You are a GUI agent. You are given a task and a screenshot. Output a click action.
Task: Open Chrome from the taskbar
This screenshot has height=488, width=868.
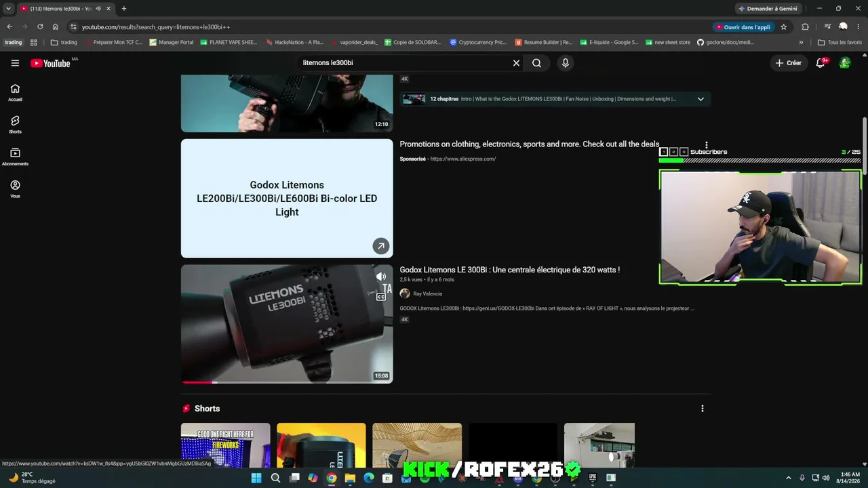pos(332,478)
